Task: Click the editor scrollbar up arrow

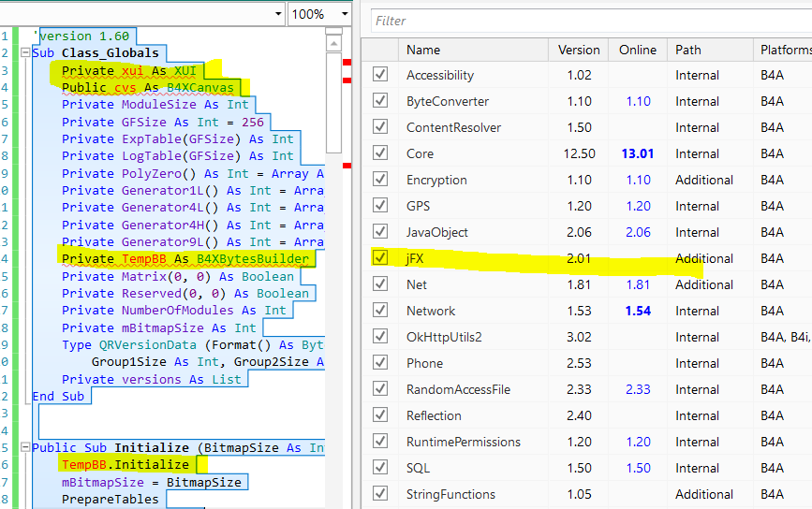Action: click(x=333, y=44)
